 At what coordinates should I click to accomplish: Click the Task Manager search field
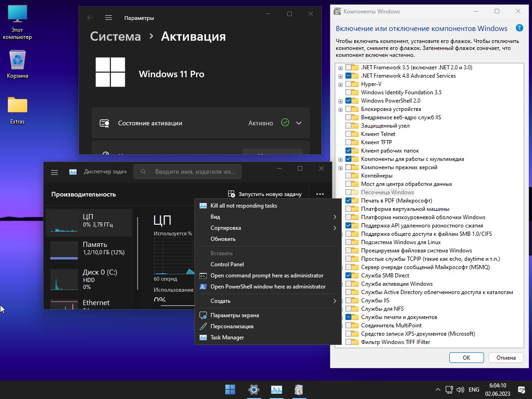(187, 172)
